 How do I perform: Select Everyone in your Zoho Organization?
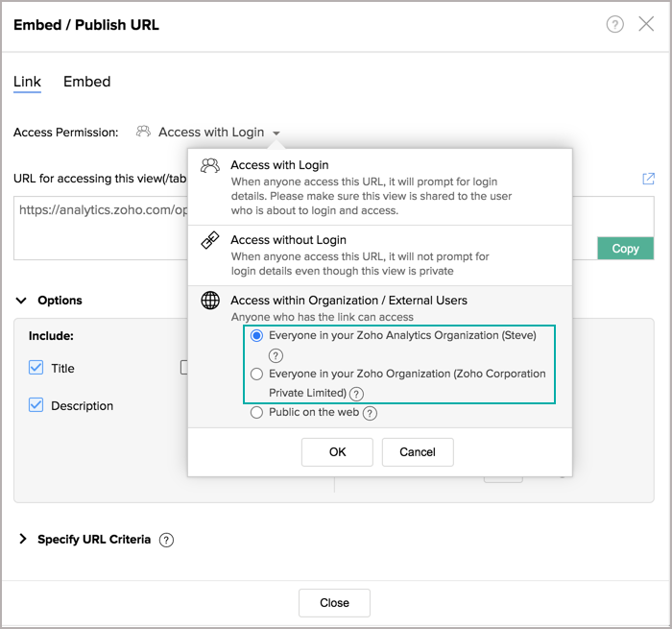coord(256,374)
